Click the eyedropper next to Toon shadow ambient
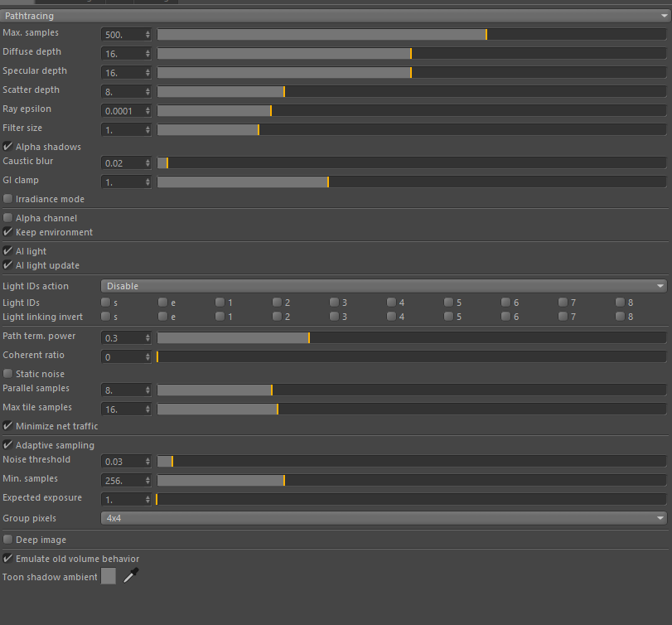This screenshot has width=672, height=625. click(x=131, y=576)
